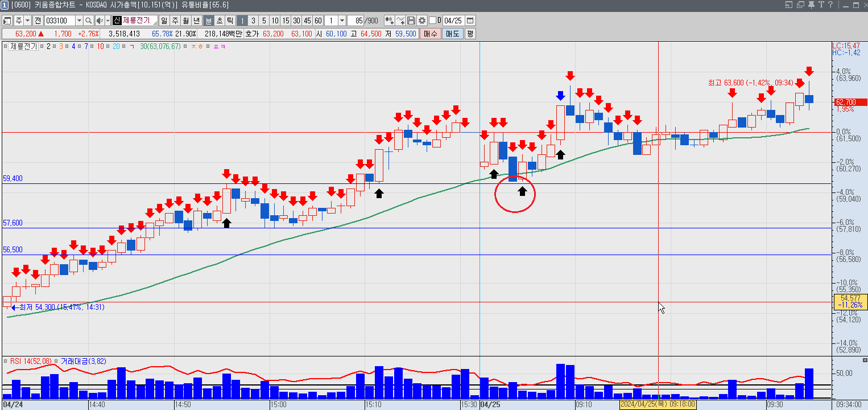Image resolution: width=868 pixels, height=410 pixels.
Task: Click the 매수 buy button
Action: tap(431, 34)
